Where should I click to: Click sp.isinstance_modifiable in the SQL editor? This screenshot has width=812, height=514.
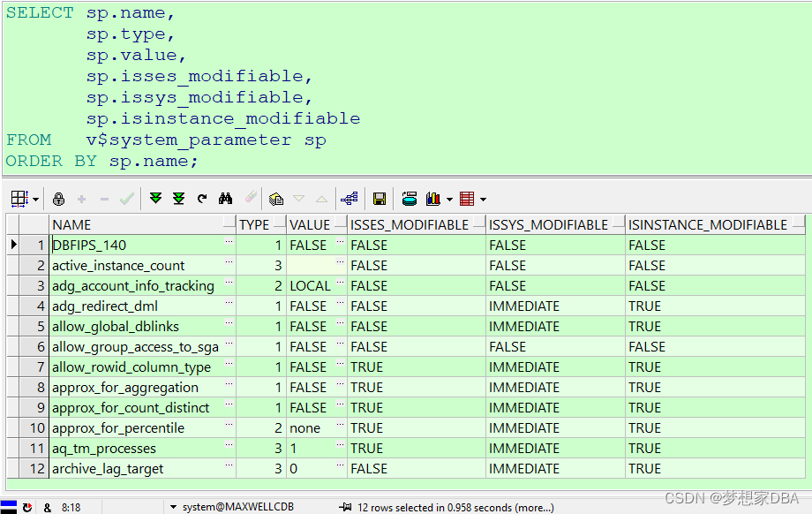click(x=223, y=118)
